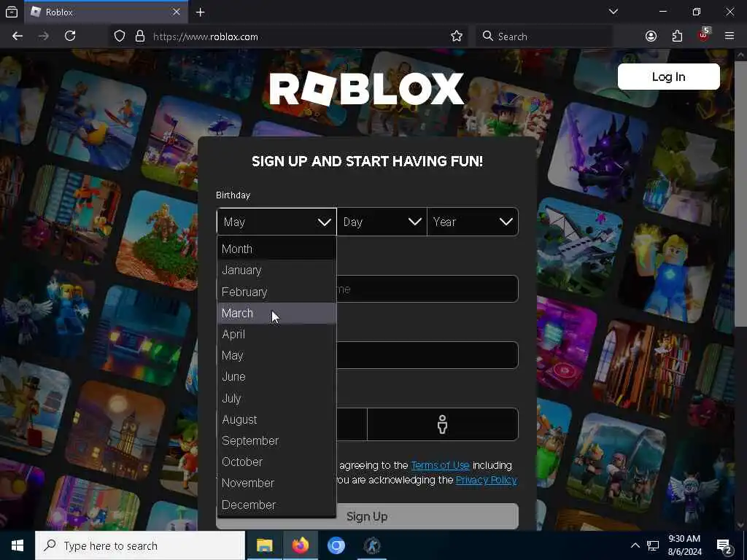Select the Roblox browser tab
747x560 pixels.
point(106,12)
